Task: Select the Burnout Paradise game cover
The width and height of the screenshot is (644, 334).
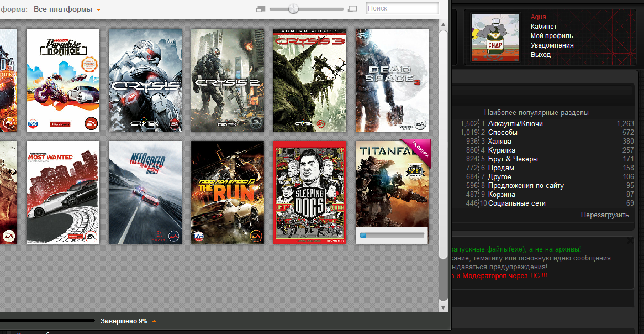Action: [63, 80]
